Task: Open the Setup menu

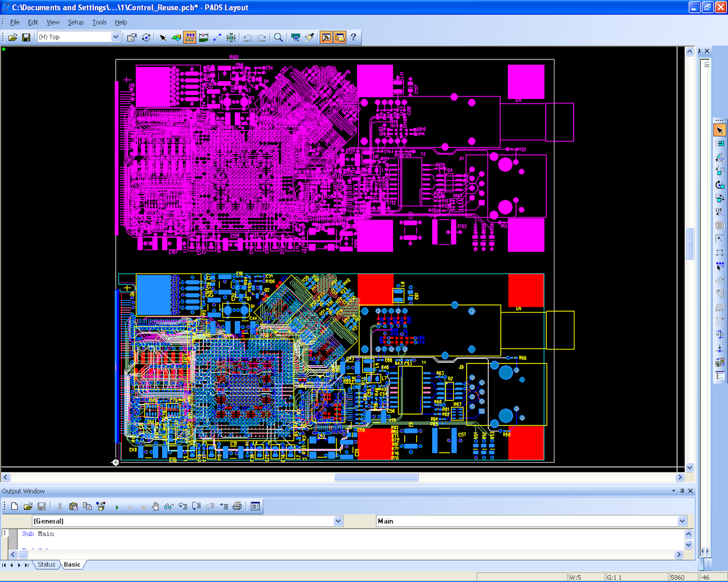Action: click(x=76, y=22)
